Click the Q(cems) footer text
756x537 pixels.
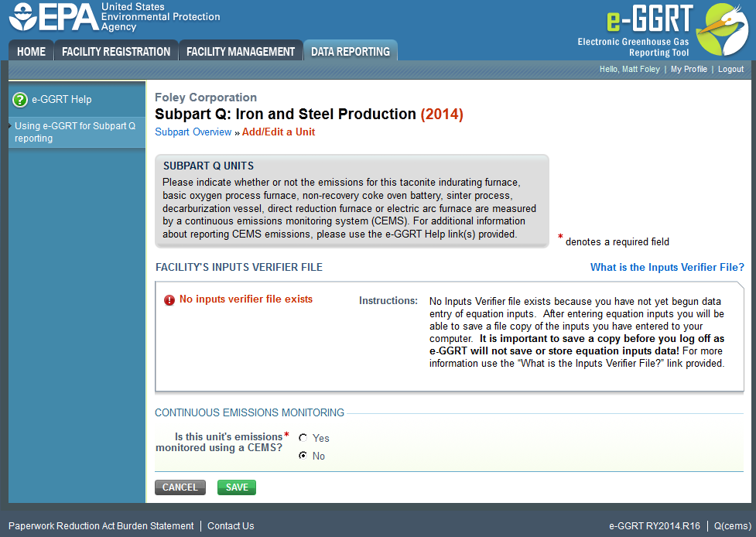click(732, 526)
